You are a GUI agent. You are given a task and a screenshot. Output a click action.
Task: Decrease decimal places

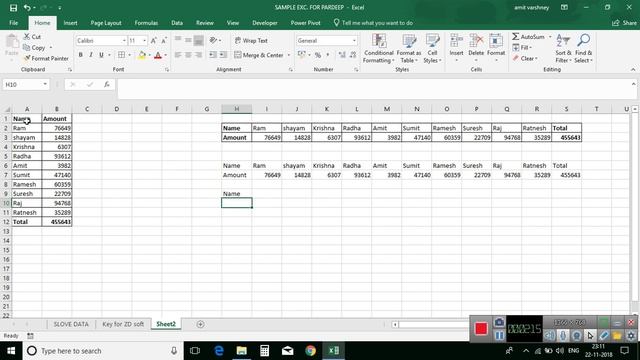[353, 55]
